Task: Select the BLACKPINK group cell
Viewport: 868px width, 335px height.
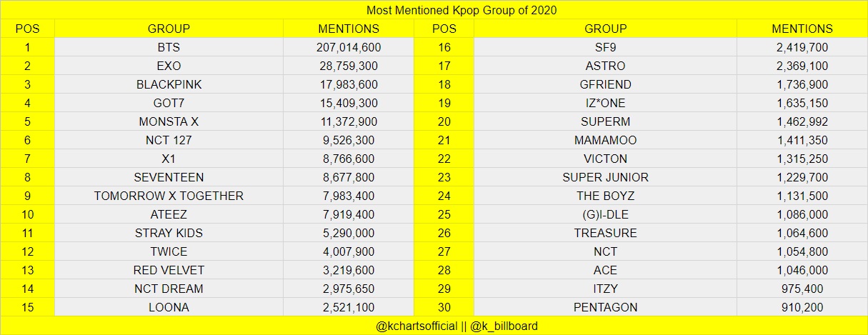Action: point(169,84)
